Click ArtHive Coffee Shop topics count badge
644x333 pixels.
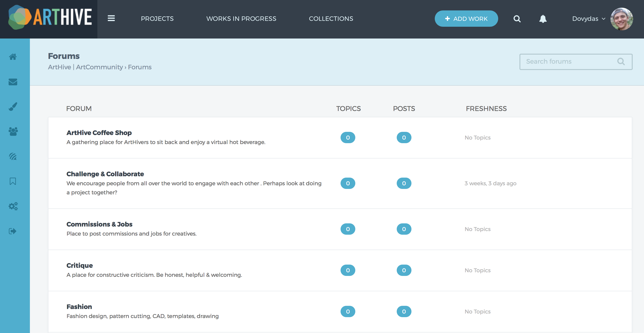[348, 138]
